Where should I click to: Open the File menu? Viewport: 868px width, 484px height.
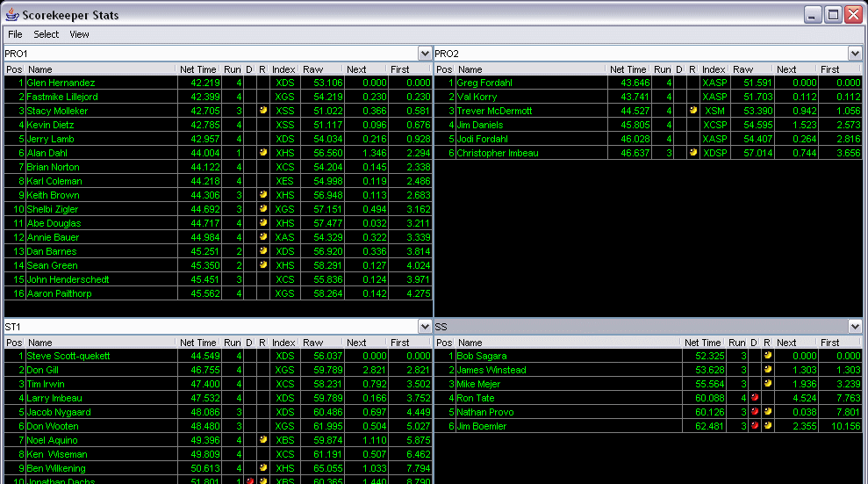(15, 34)
